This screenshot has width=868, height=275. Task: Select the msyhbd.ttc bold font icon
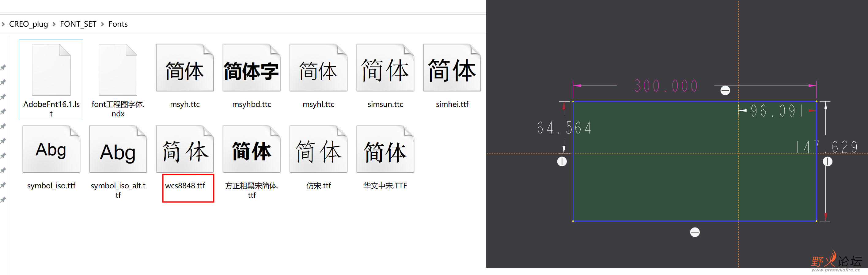251,68
